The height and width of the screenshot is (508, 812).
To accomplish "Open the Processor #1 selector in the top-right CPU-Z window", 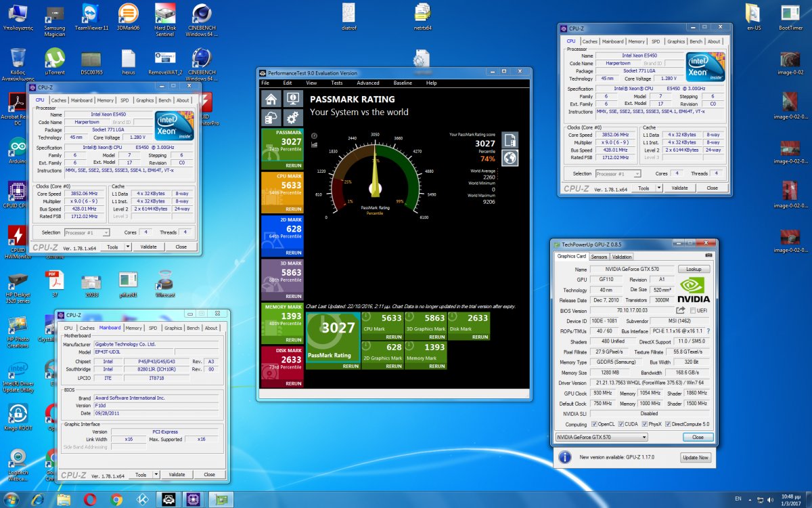I will [619, 173].
